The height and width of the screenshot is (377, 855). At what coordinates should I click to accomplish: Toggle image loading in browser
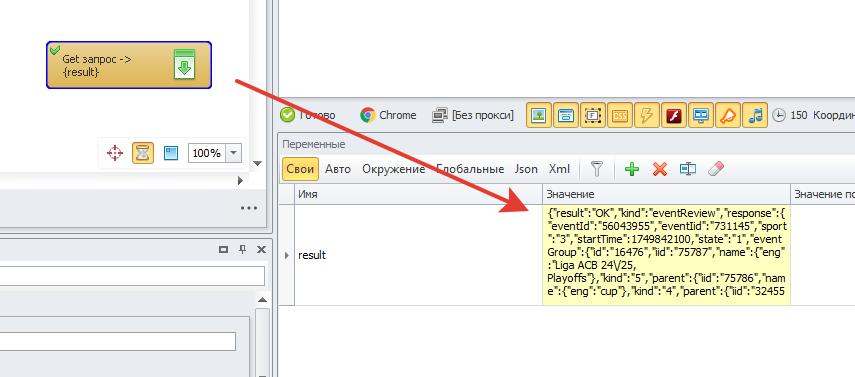[539, 115]
